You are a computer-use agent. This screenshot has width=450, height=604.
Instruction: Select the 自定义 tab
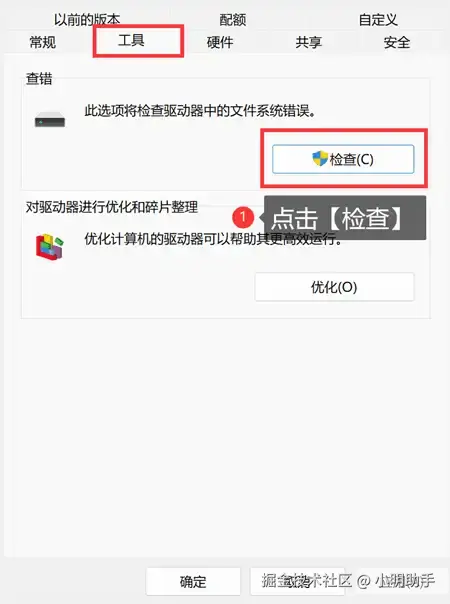point(378,20)
